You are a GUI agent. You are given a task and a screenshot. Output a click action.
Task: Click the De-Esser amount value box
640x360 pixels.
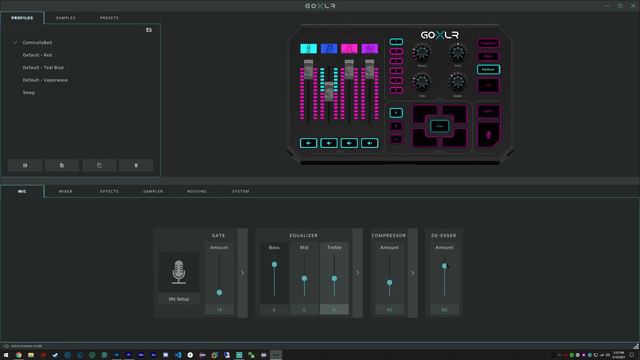pyautogui.click(x=444, y=310)
